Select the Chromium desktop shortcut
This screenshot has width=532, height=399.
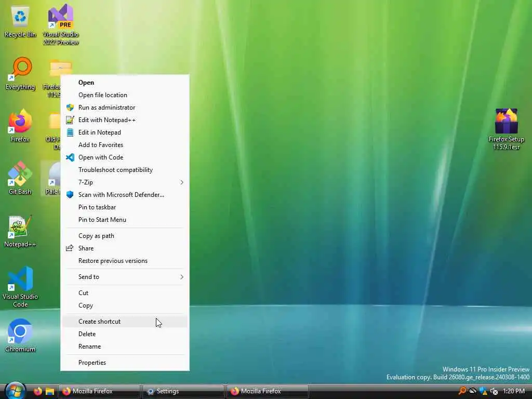coord(20,336)
